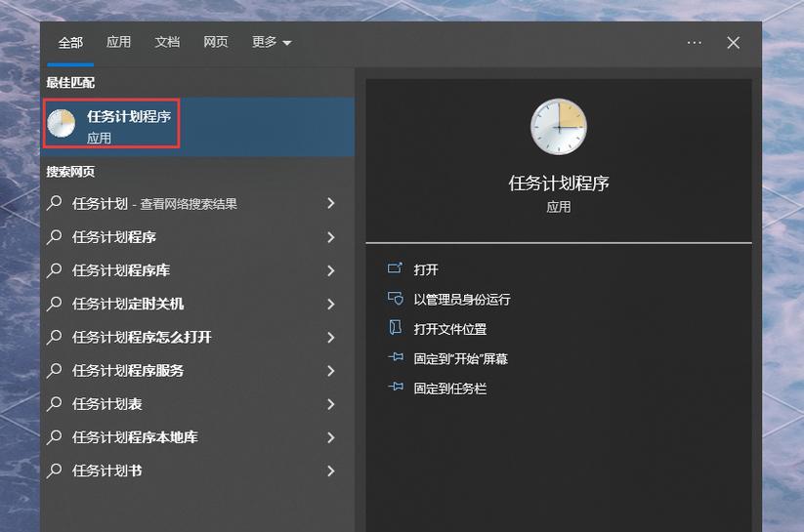The height and width of the screenshot is (532, 804).
Task: Select 任务计划 - 查看网络搜索结果 text
Action: (x=154, y=204)
